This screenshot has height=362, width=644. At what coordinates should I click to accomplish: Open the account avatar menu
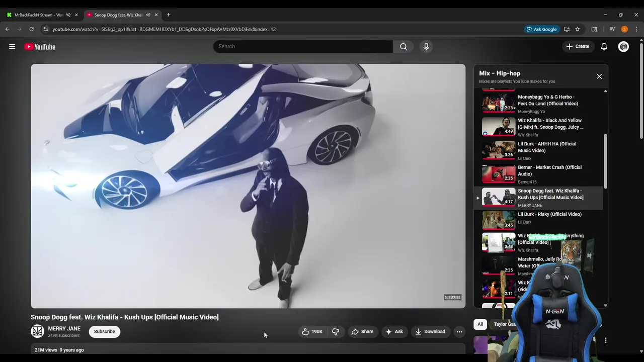tap(623, 47)
